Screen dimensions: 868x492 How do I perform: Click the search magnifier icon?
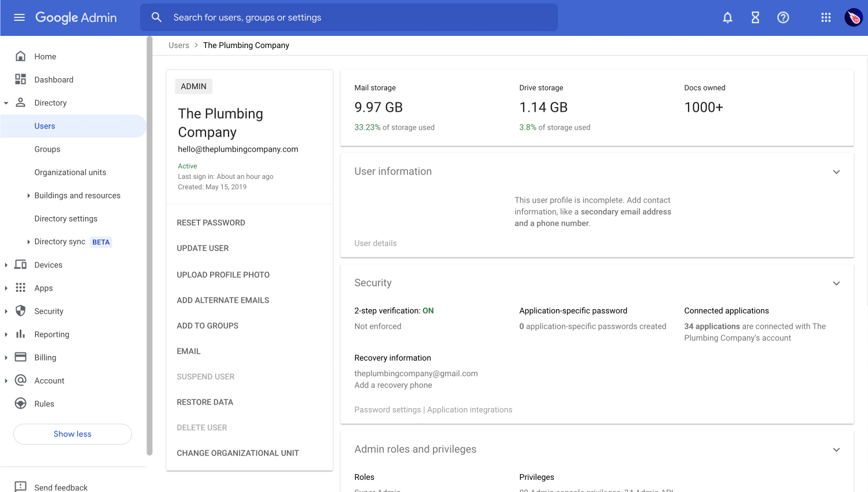coord(157,17)
